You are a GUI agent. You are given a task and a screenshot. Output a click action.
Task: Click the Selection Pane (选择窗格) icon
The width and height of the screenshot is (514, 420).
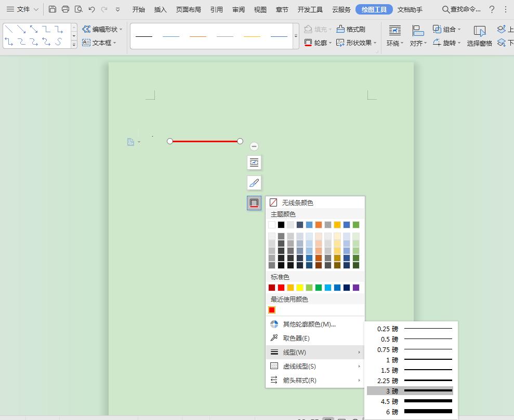[x=479, y=36]
